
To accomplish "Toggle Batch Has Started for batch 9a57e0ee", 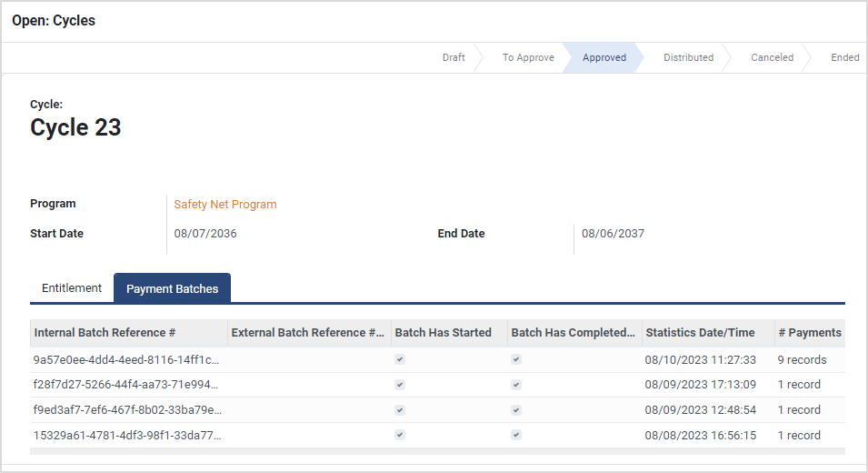I will [400, 359].
